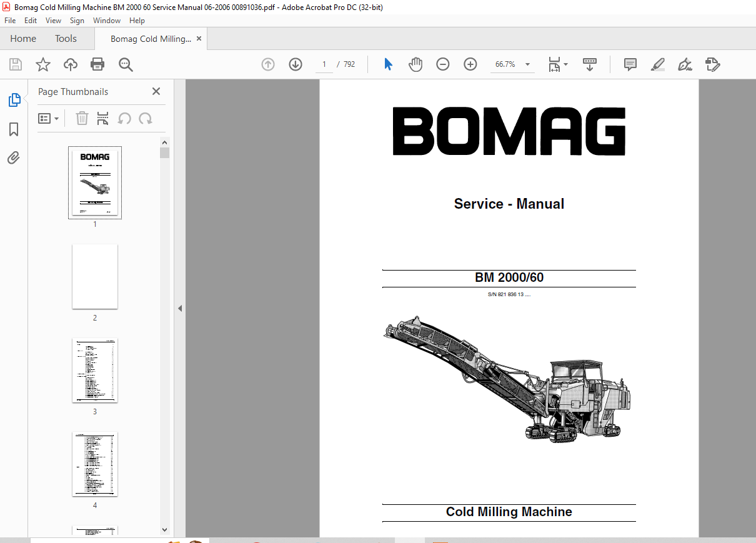The image size is (756, 543).
Task: Click the stamp tool in toolbar
Action: pos(712,64)
